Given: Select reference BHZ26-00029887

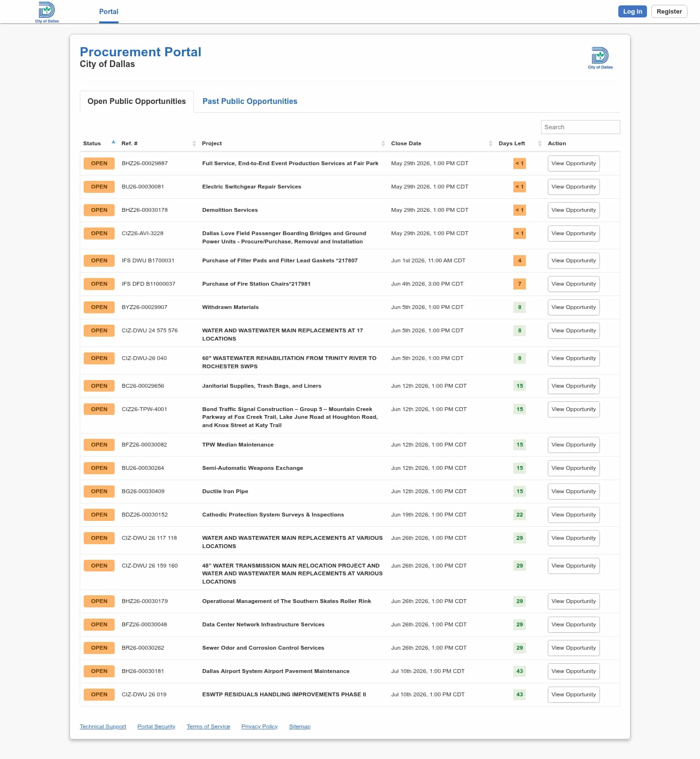Looking at the screenshot, I should (144, 163).
